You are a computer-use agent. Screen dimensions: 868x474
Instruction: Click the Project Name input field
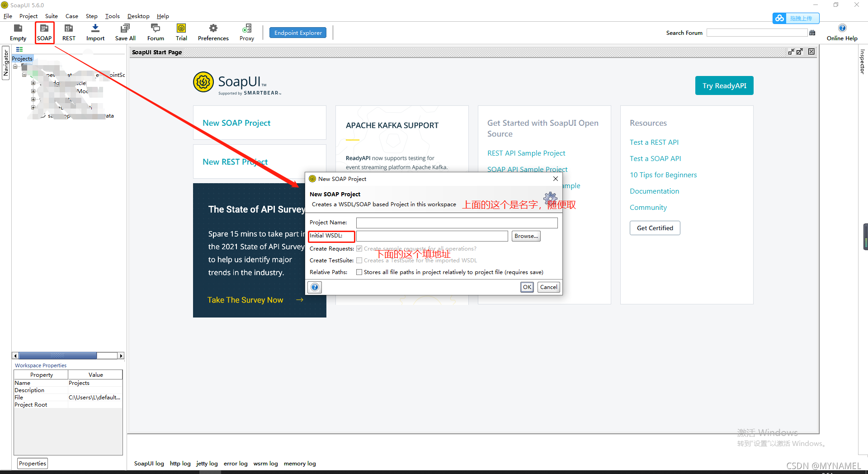point(457,223)
